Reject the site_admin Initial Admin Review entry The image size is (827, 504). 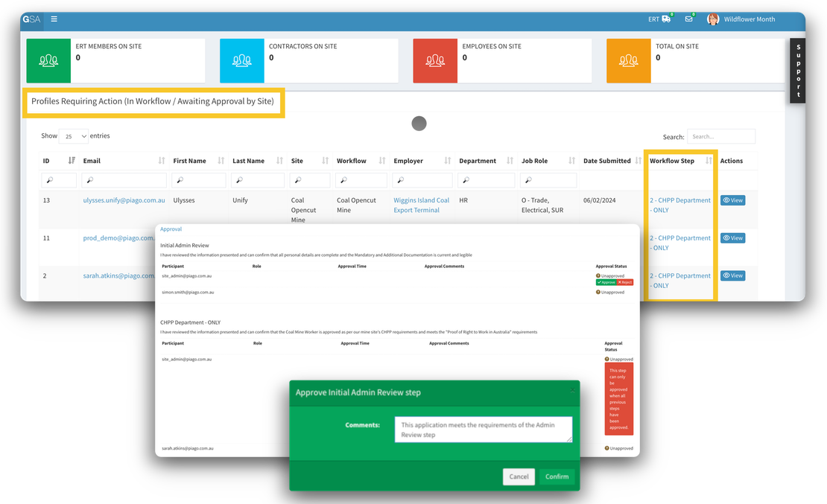click(x=626, y=282)
